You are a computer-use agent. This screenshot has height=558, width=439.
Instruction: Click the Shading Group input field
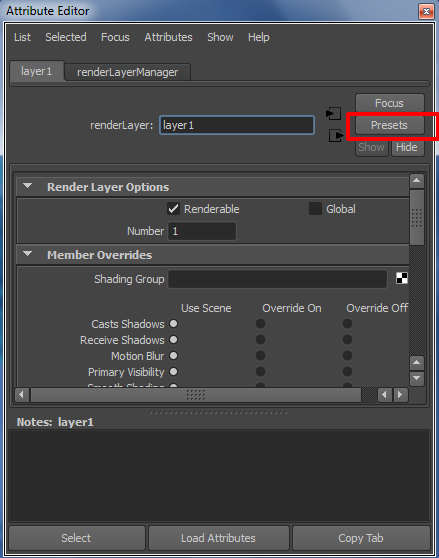coord(277,279)
